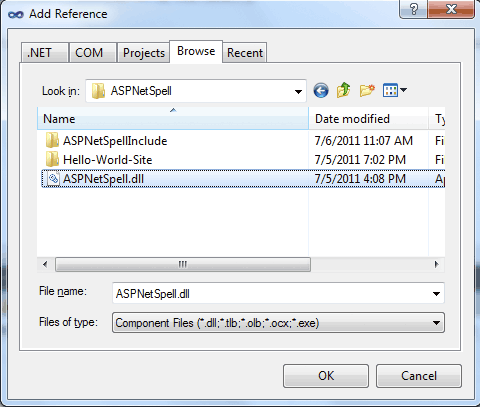Click the scroll left arrow
Viewport: 480px width, 407px height.
click(x=45, y=264)
